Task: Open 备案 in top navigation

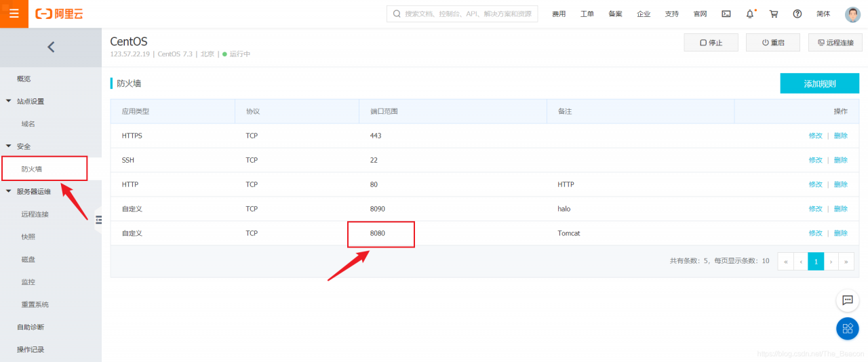Action: (615, 14)
